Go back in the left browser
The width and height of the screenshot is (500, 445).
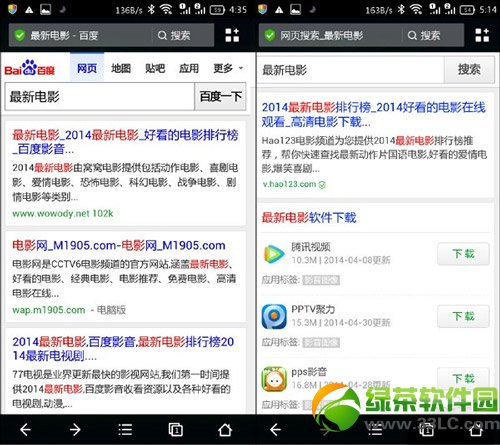(x=26, y=430)
